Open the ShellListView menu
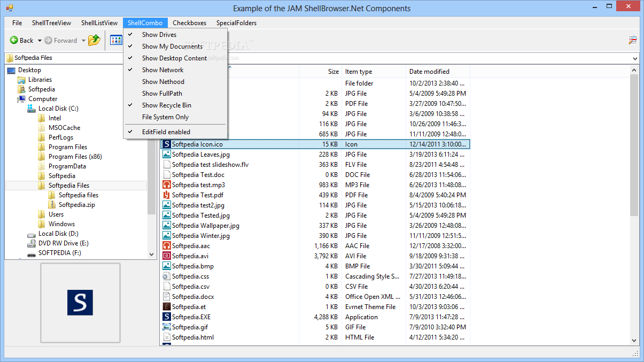The height and width of the screenshot is (362, 644). (99, 23)
